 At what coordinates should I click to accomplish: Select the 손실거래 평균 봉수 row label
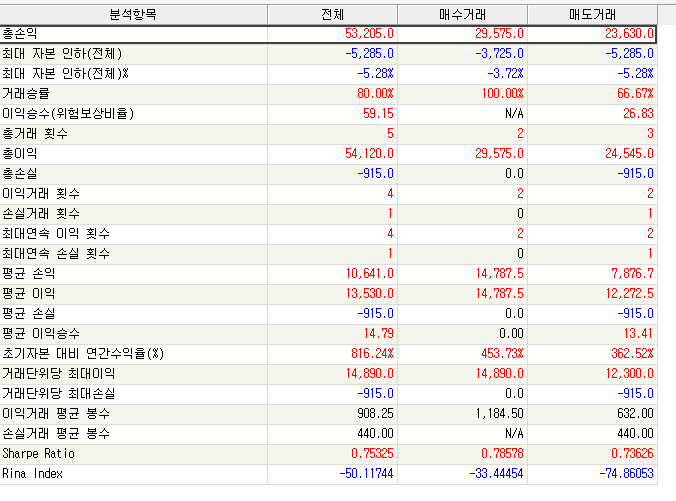(56, 433)
